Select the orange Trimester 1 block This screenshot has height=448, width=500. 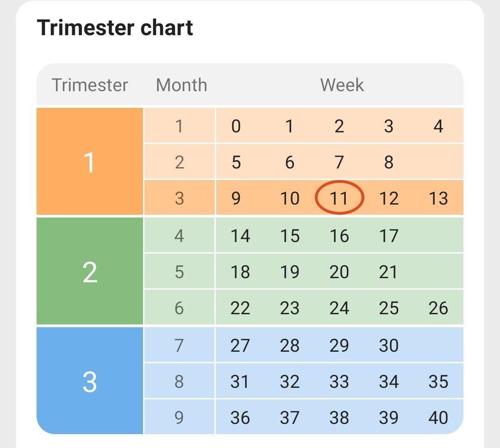pos(90,162)
